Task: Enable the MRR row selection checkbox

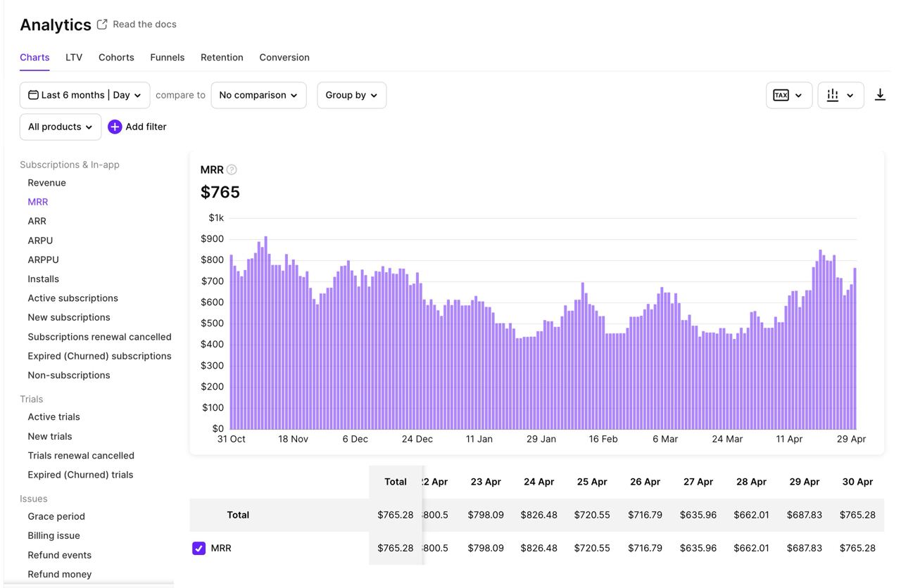Action: [199, 548]
